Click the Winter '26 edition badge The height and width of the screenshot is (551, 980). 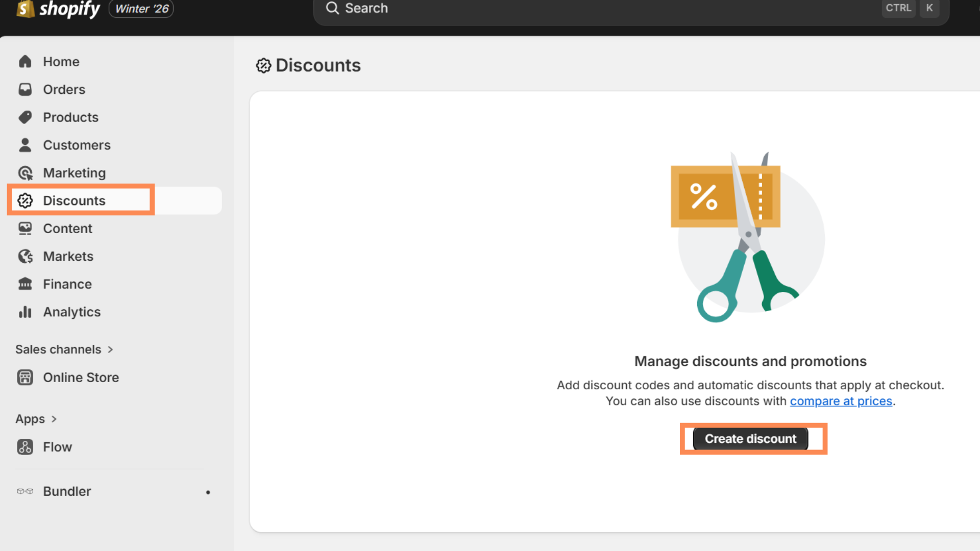(141, 9)
